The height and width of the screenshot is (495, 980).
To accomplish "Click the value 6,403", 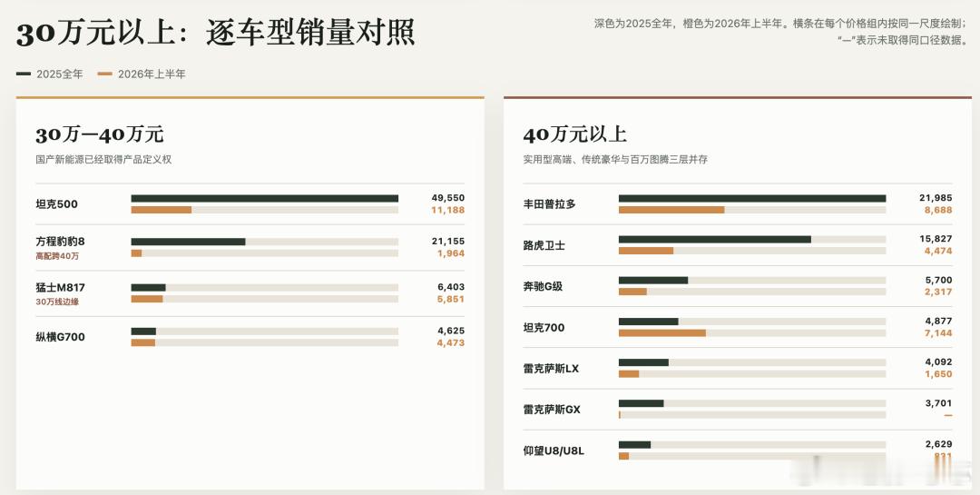I will 451,287.
